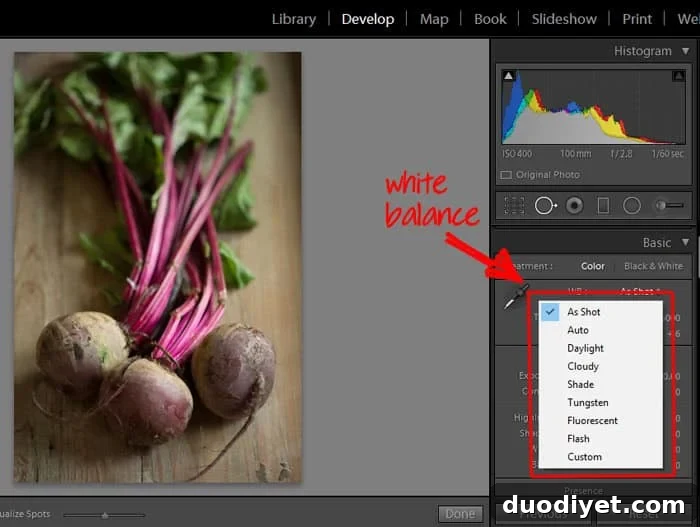Select the Graduated Filter tool
The image size is (700, 527).
point(603,205)
